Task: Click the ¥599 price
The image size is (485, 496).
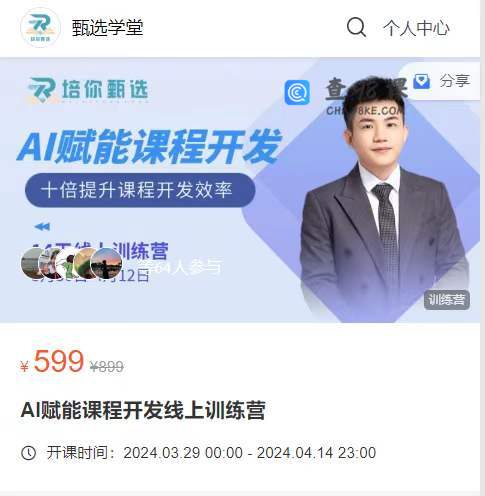Action: 52,361
